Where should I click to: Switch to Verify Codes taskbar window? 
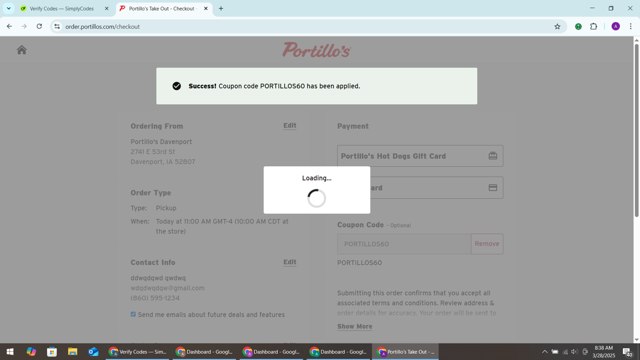click(x=138, y=351)
